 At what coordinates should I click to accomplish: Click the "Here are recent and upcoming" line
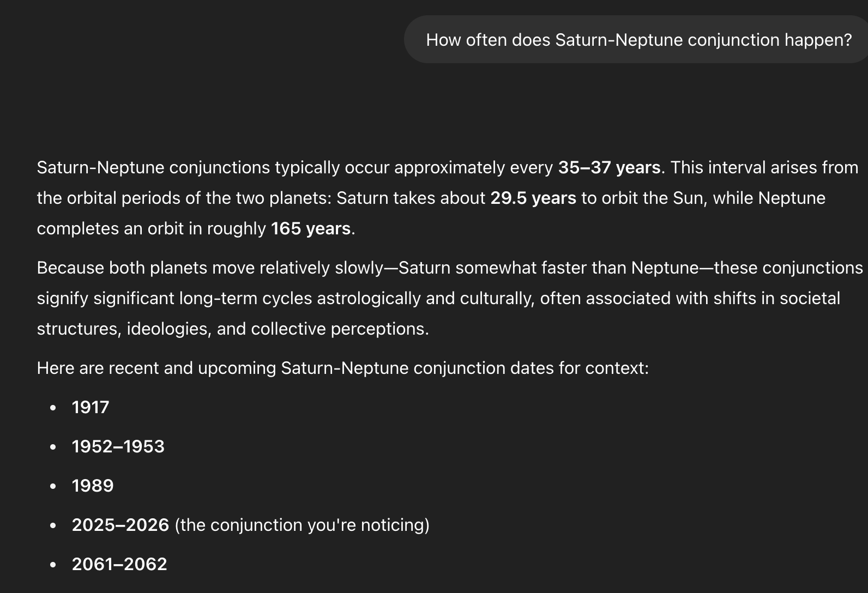coord(342,368)
